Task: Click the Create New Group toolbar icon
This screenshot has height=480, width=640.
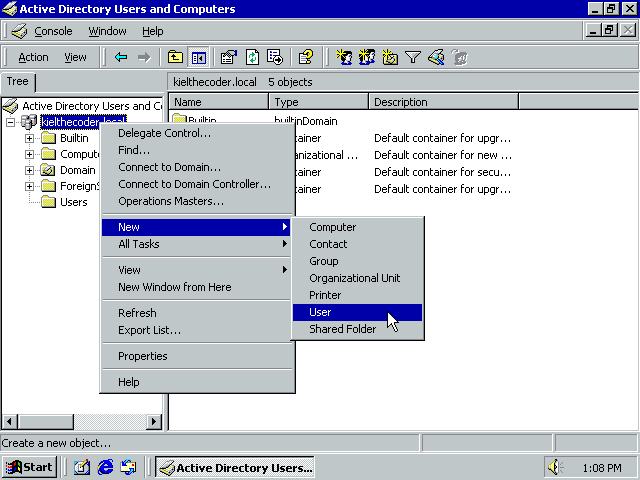Action: click(x=367, y=57)
